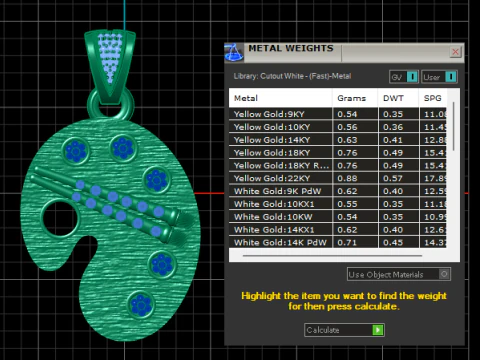Click 0.88 grams value for 22KY
This screenshot has width=480, height=360.
pyautogui.click(x=347, y=178)
